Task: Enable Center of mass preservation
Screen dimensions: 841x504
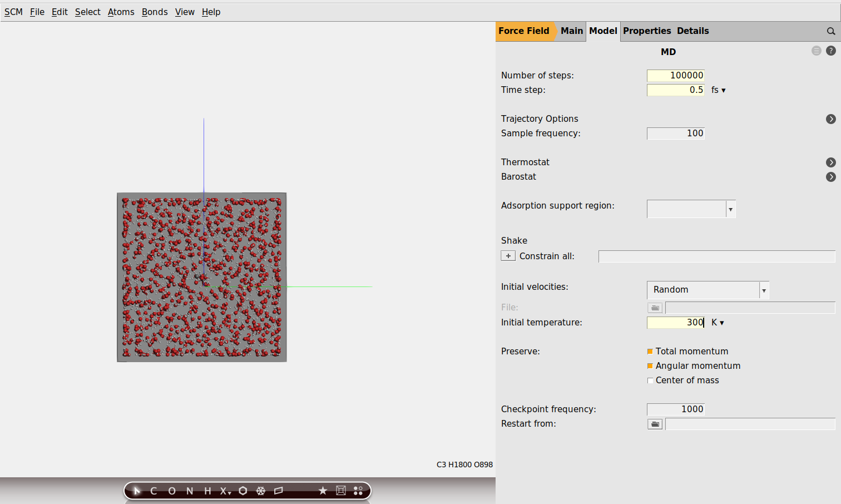Action: coord(650,380)
